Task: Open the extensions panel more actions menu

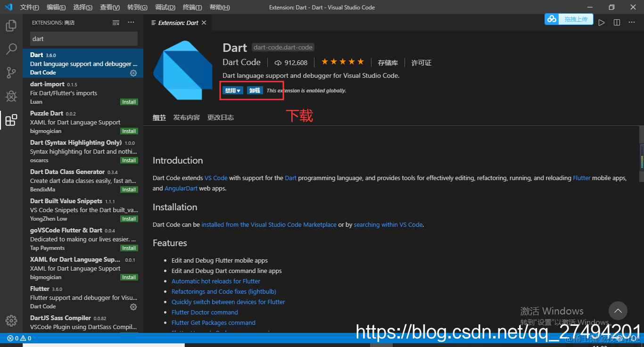Action: pyautogui.click(x=131, y=23)
